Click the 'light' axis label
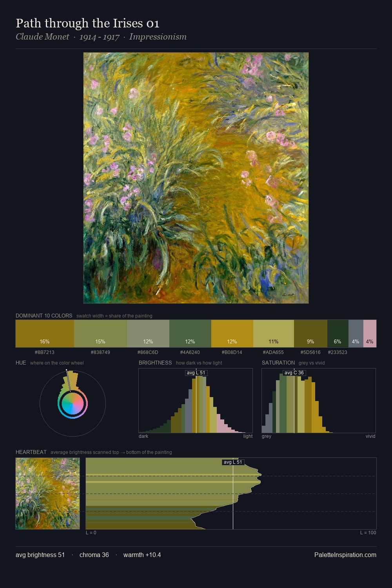Image resolution: width=392 pixels, height=588 pixels. click(x=248, y=436)
